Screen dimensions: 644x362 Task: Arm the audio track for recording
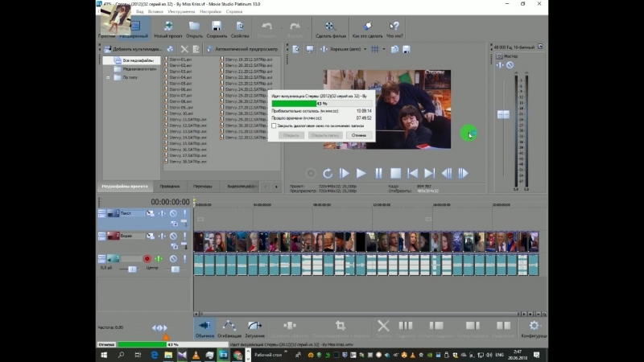point(147,259)
